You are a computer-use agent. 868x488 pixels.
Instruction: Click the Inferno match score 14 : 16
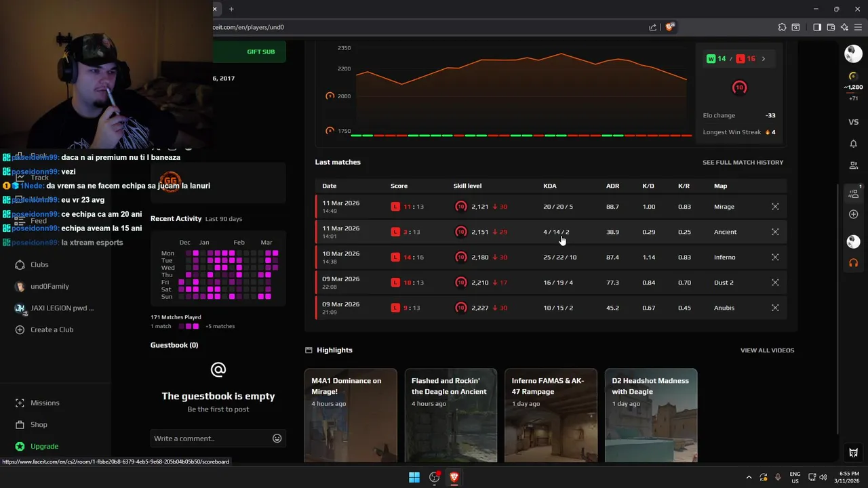(x=408, y=257)
